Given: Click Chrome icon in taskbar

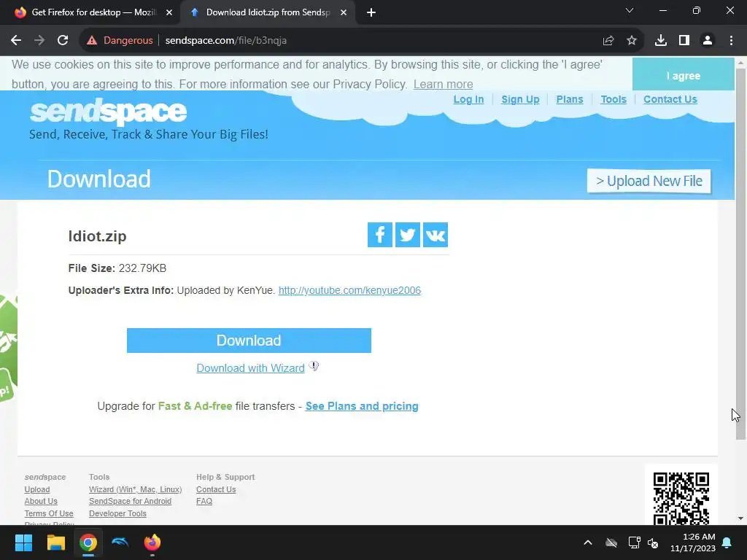Looking at the screenshot, I should (x=88, y=542).
